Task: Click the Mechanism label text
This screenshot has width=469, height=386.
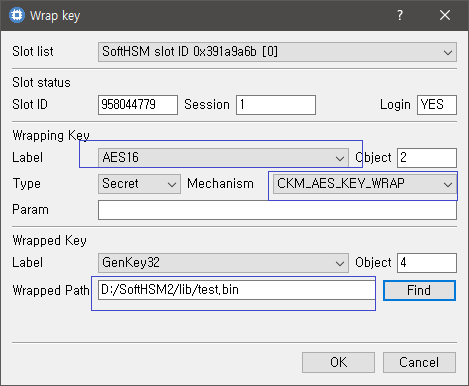Action: click(220, 184)
